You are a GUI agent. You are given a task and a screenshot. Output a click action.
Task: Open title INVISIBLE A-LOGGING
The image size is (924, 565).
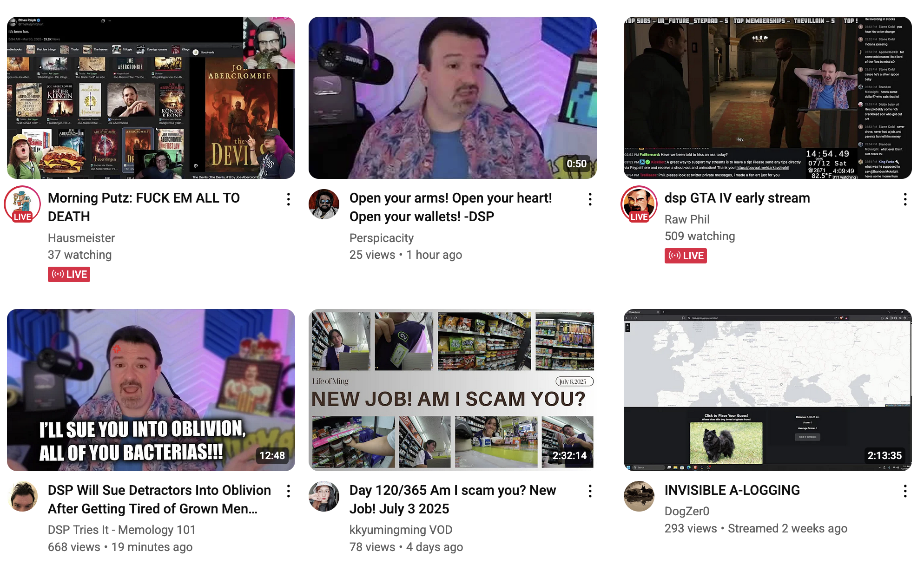pos(732,490)
